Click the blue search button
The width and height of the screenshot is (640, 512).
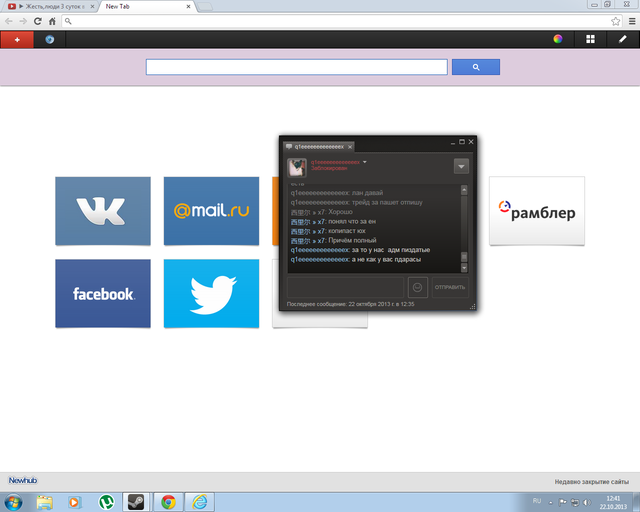point(476,67)
